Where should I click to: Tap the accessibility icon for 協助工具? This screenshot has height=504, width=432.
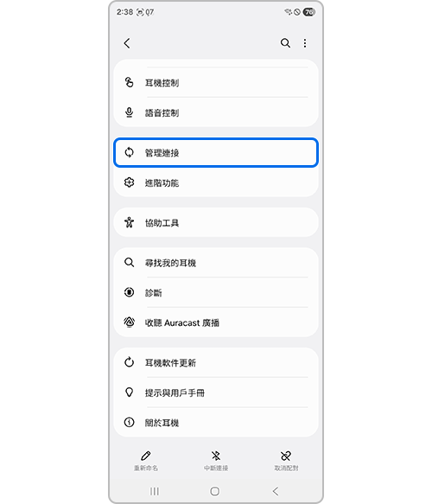click(x=129, y=222)
